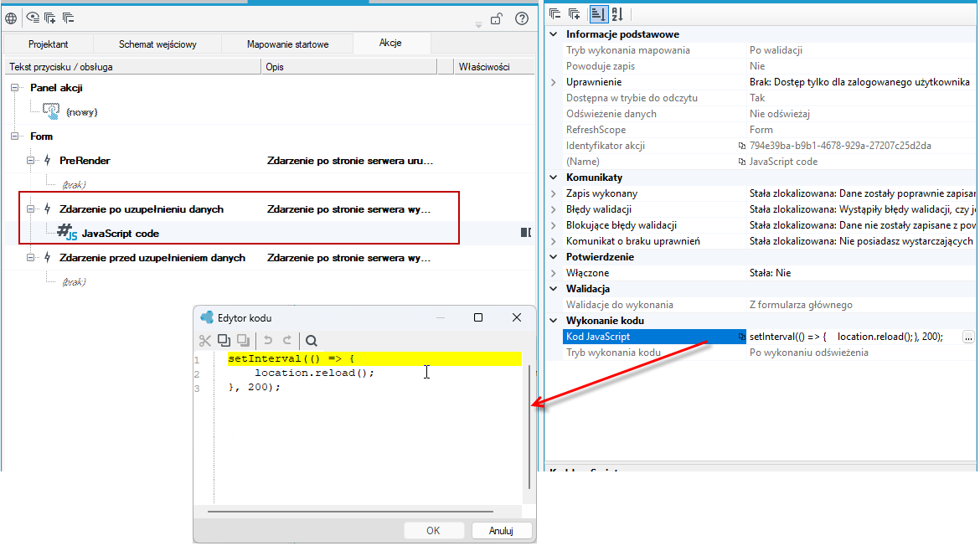Viewport: 980px width, 551px height.
Task: Collapse the Panel akcji tree node
Action: (x=14, y=87)
